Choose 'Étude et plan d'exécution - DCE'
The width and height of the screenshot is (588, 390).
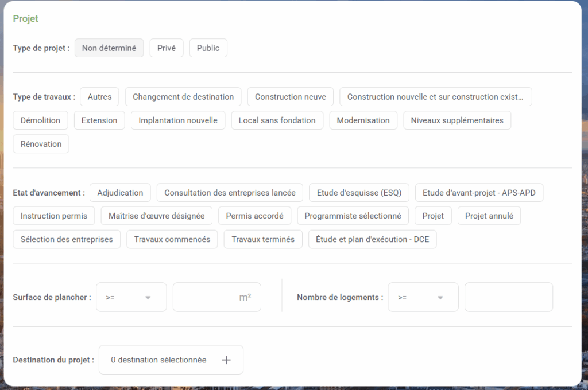point(373,239)
